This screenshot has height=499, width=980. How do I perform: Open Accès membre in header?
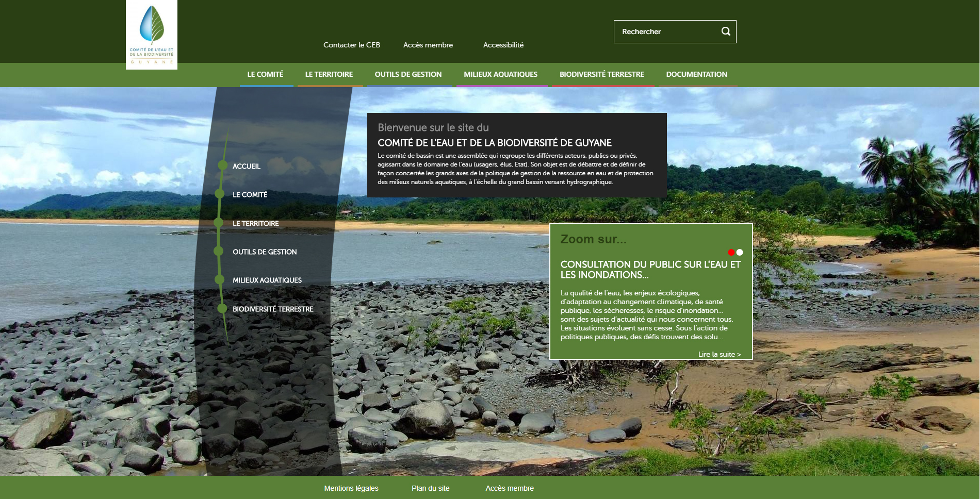428,45
